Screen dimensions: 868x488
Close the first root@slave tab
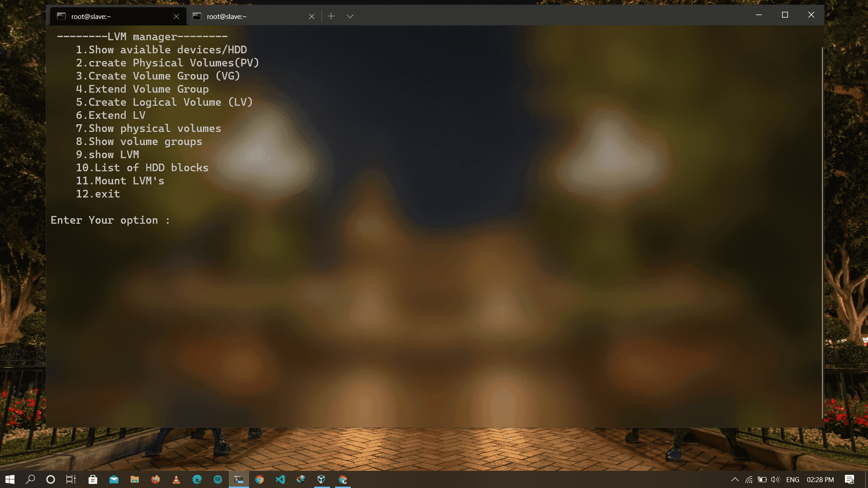[176, 16]
